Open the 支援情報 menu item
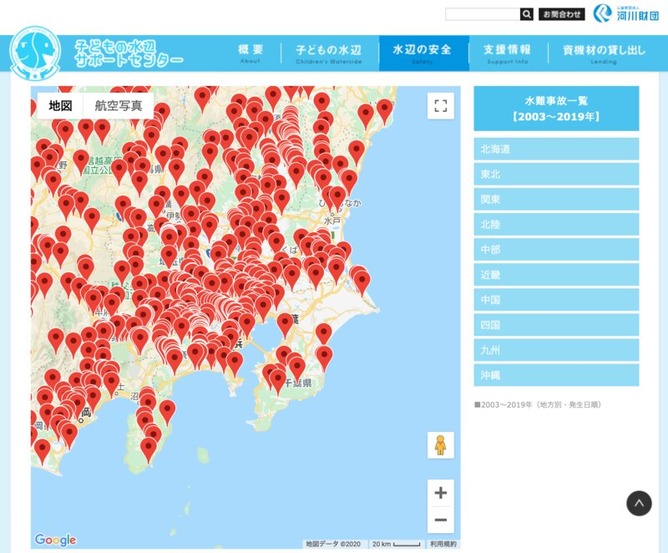Viewport: 668px width, 553px height. click(x=507, y=53)
